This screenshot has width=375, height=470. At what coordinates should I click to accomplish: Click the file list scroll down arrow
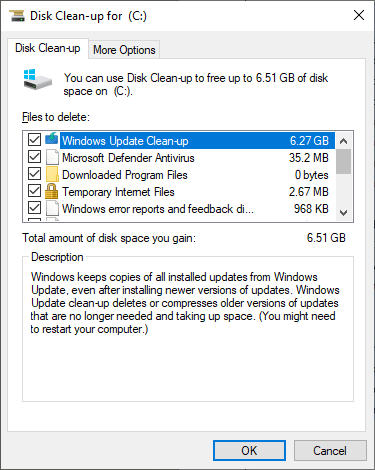(343, 212)
